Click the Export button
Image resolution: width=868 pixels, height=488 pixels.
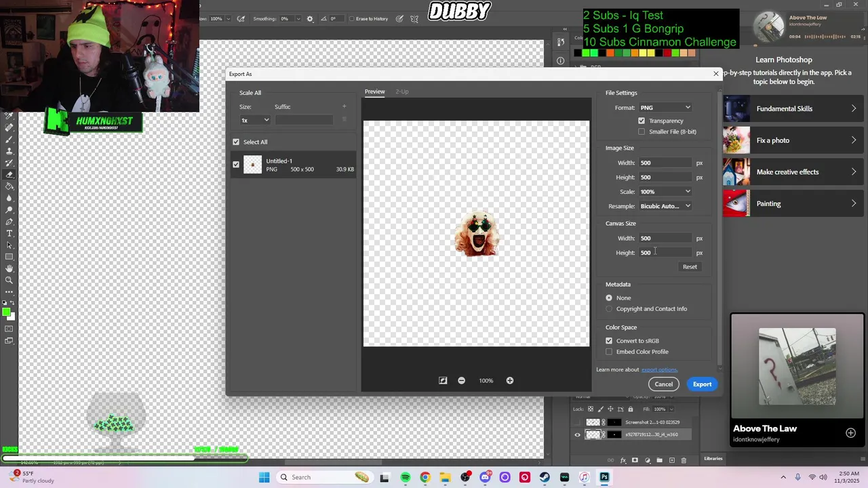(702, 384)
